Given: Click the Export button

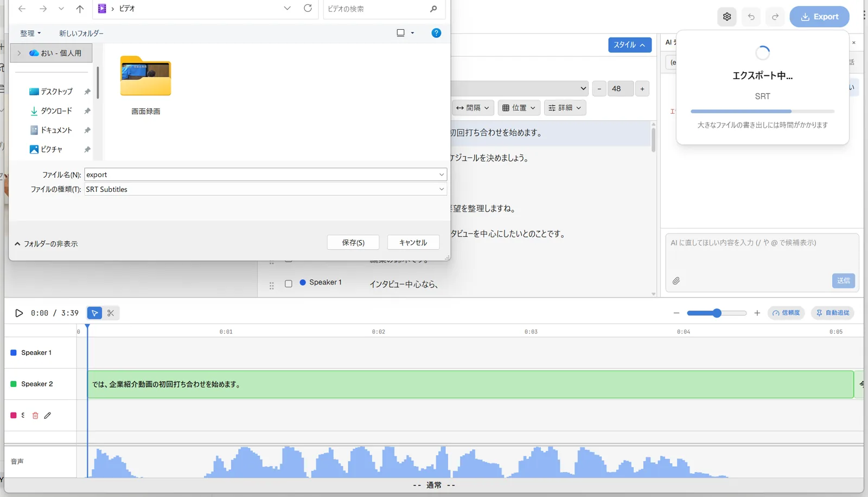Looking at the screenshot, I should tap(819, 17).
